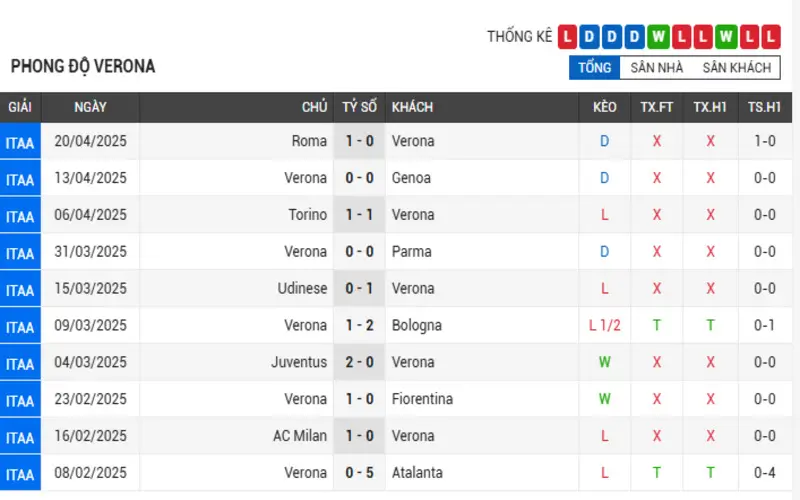800x500 pixels.
Task: Click the ITAA badge next to 09/03/2025
Action: 20,326
